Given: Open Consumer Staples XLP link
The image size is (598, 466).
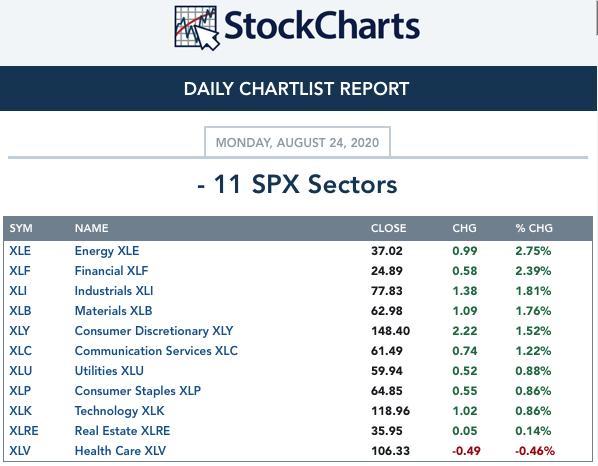Looking at the screenshot, I should coord(138,391).
